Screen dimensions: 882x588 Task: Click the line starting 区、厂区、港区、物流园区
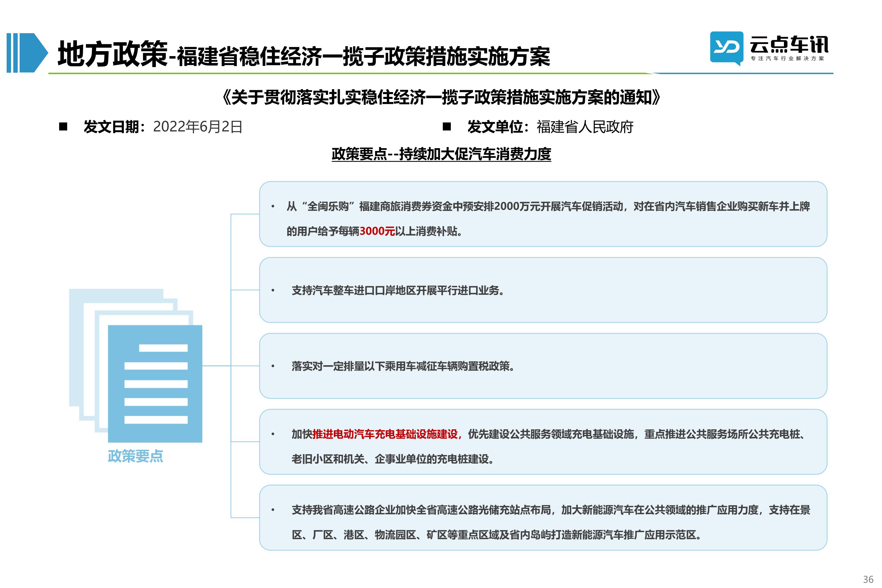(496, 535)
